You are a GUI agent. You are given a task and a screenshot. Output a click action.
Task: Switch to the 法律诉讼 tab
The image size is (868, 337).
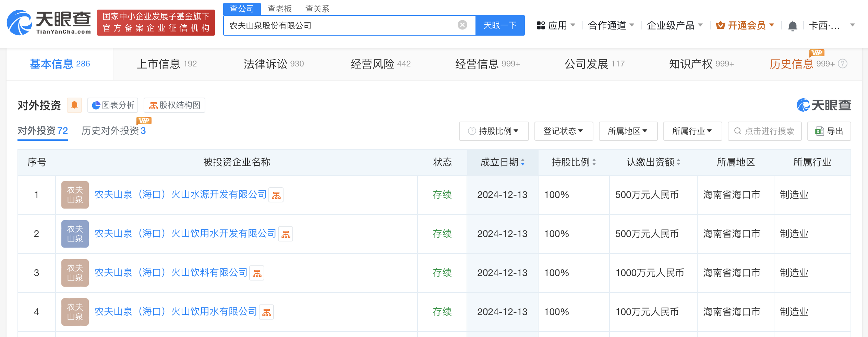pyautogui.click(x=274, y=64)
